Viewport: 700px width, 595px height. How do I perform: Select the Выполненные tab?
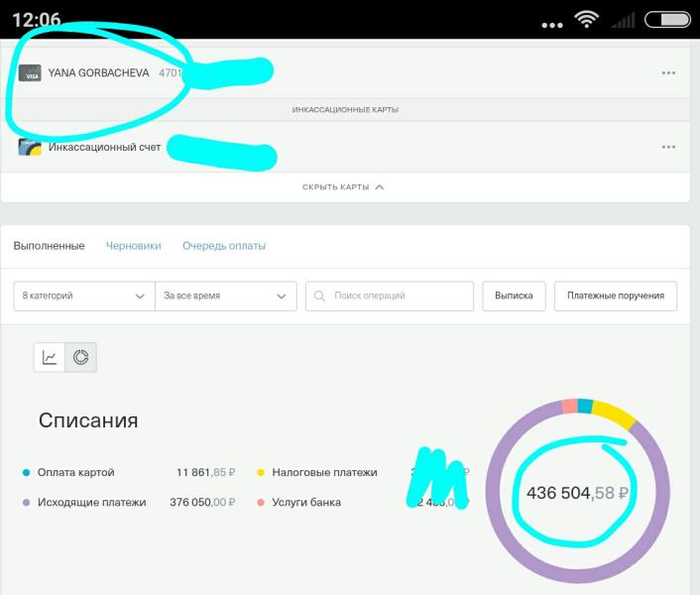coord(50,246)
